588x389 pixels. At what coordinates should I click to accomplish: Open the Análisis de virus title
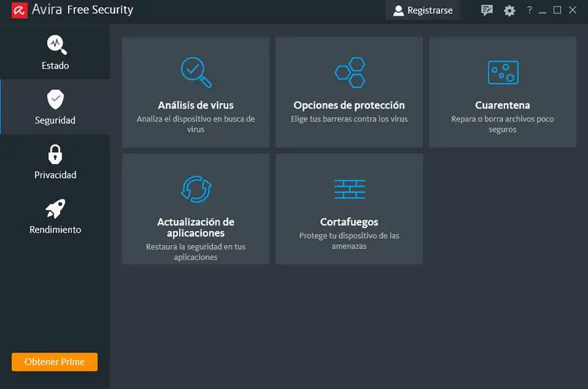coord(196,105)
